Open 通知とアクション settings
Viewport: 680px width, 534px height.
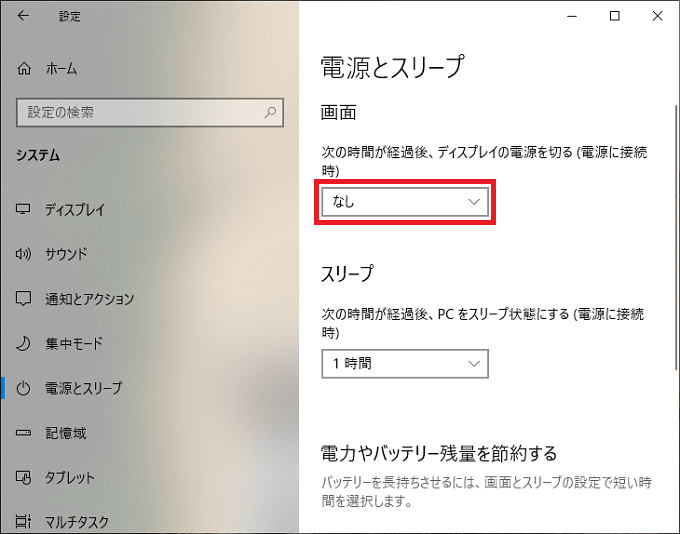tap(90, 299)
